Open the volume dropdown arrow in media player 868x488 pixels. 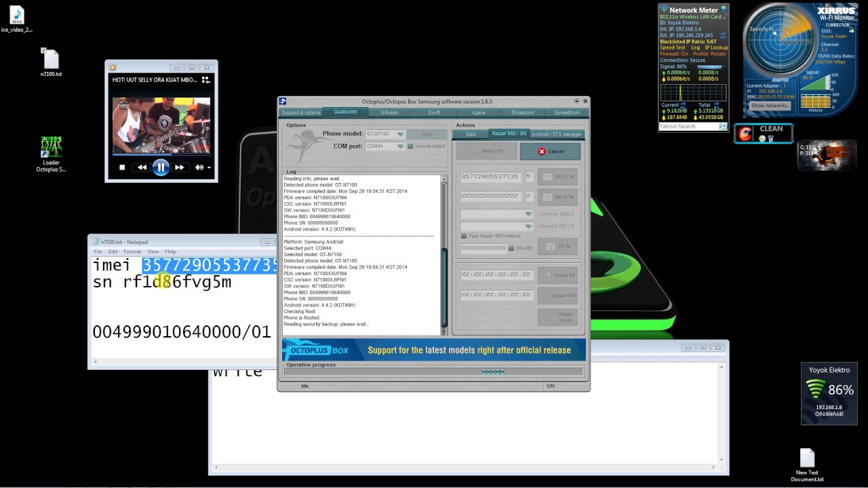click(x=209, y=167)
